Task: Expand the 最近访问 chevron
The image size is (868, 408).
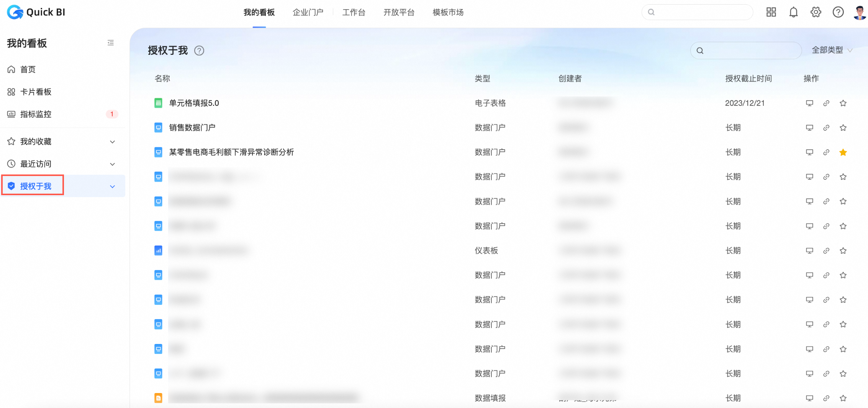Action: point(113,164)
